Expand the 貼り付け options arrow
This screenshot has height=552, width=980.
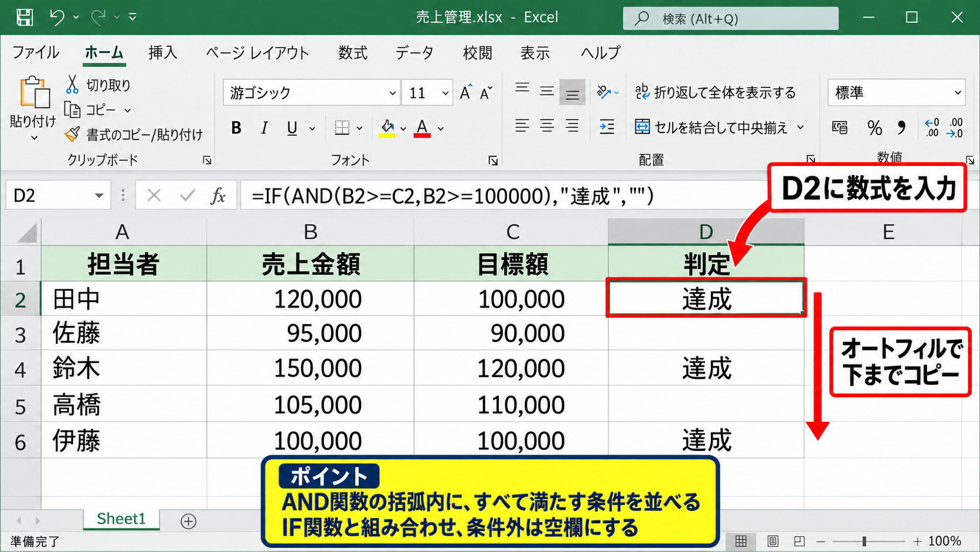click(33, 138)
